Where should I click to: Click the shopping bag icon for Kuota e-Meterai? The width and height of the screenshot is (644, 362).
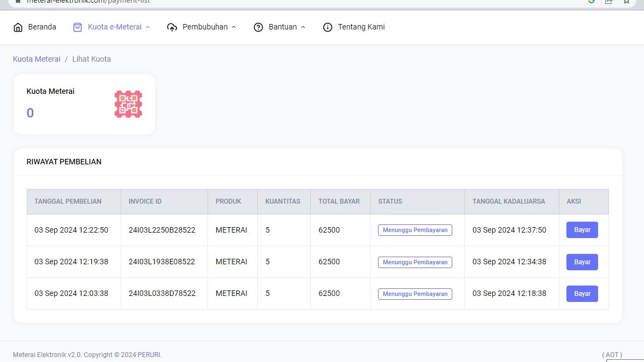tap(77, 27)
